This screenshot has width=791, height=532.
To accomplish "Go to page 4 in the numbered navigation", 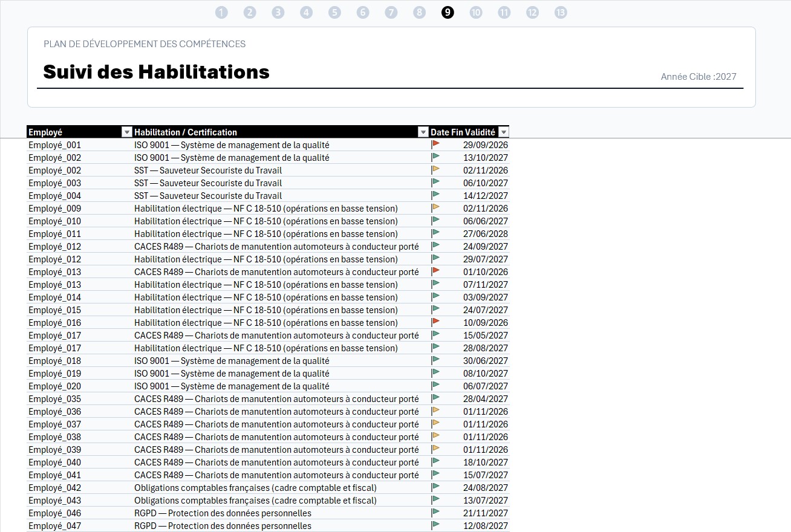I will [307, 13].
